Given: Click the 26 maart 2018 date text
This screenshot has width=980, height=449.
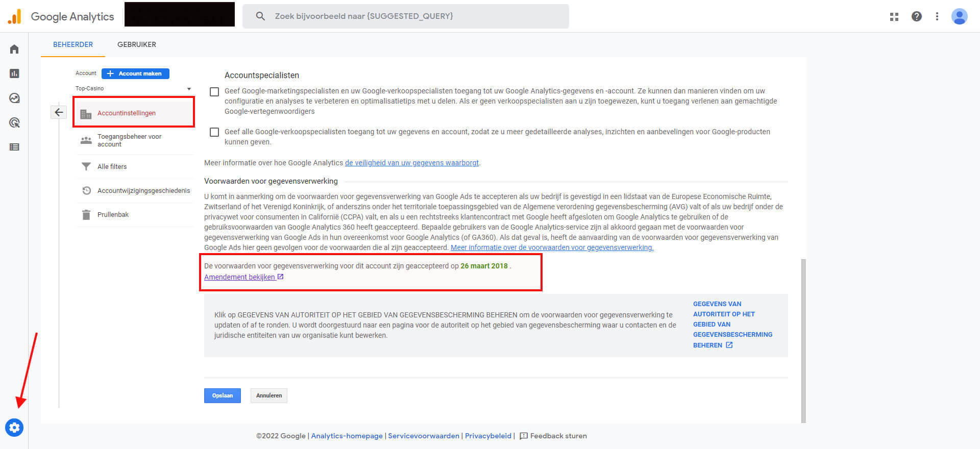Looking at the screenshot, I should tap(484, 266).
